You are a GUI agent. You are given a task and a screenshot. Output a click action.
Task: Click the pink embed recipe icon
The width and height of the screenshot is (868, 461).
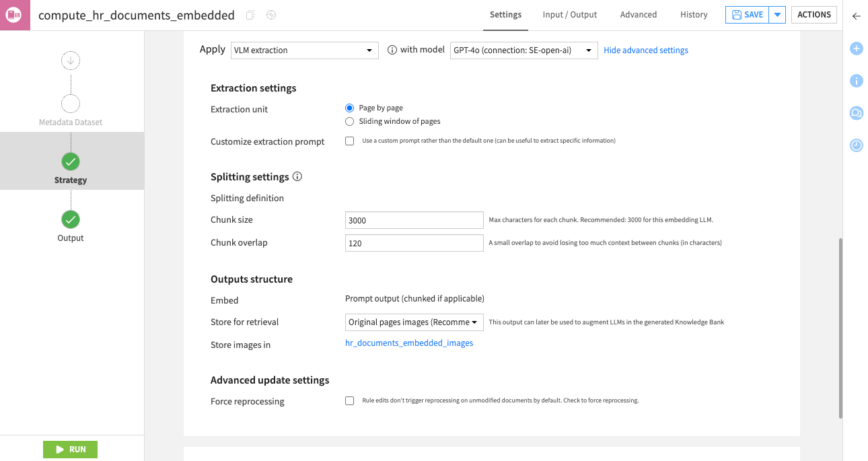coord(15,15)
